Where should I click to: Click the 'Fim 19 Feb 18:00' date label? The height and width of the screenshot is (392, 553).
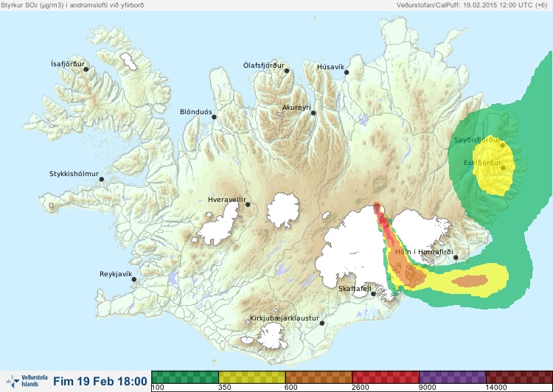click(100, 382)
